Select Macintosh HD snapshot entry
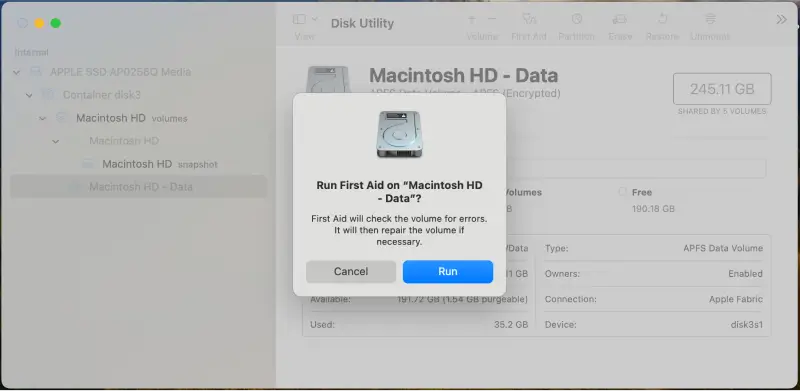Image resolution: width=800 pixels, height=391 pixels. (x=160, y=164)
